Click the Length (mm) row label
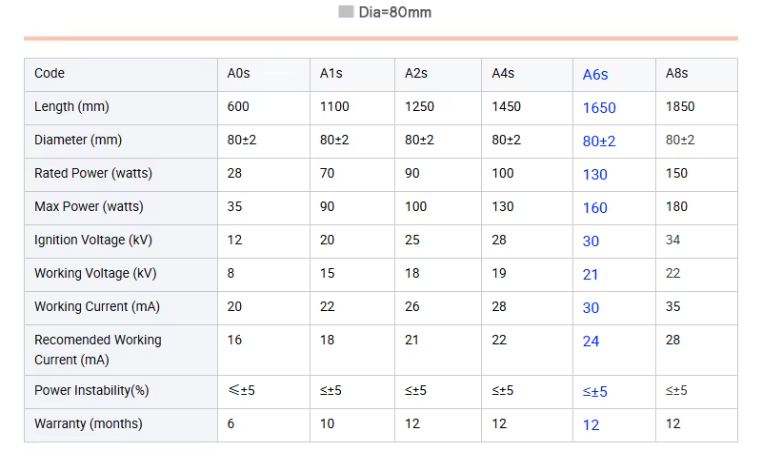 tap(71, 107)
